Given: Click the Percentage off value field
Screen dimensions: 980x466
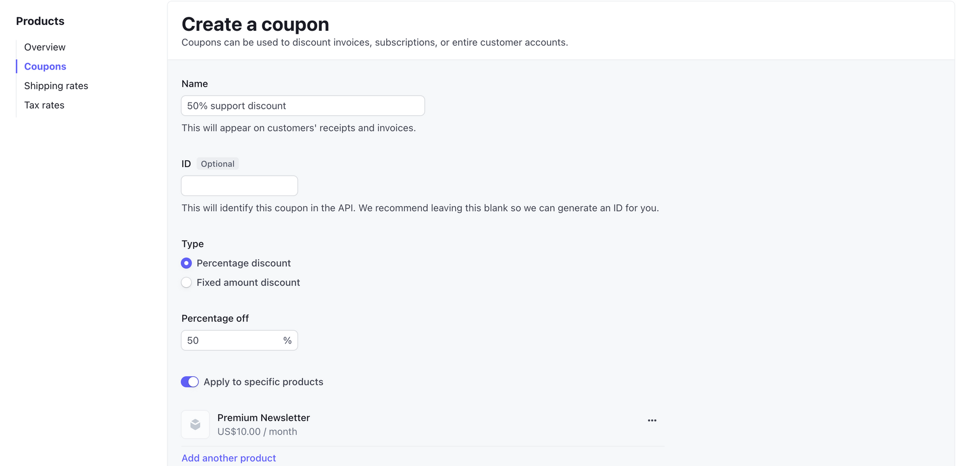Looking at the screenshot, I should pos(230,341).
